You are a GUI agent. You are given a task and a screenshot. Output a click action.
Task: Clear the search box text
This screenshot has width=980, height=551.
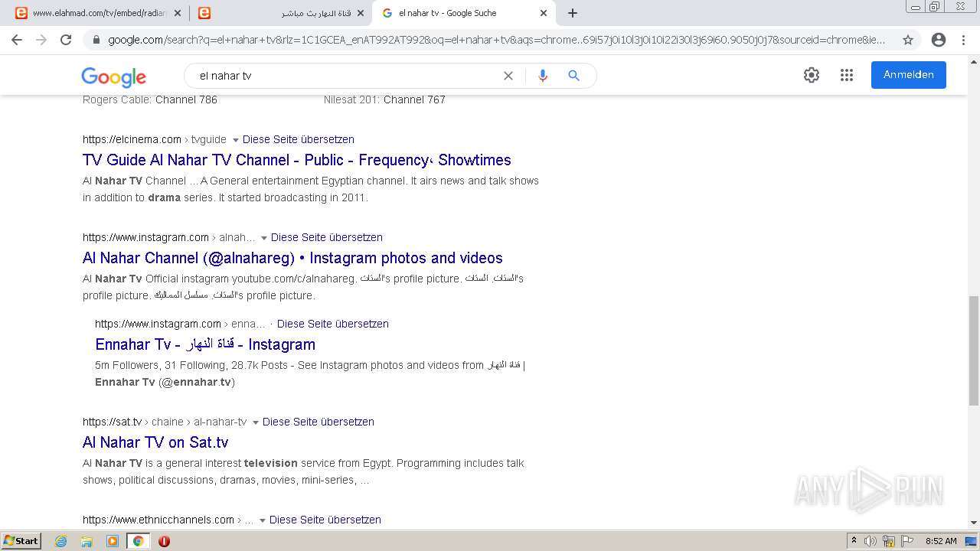508,76
